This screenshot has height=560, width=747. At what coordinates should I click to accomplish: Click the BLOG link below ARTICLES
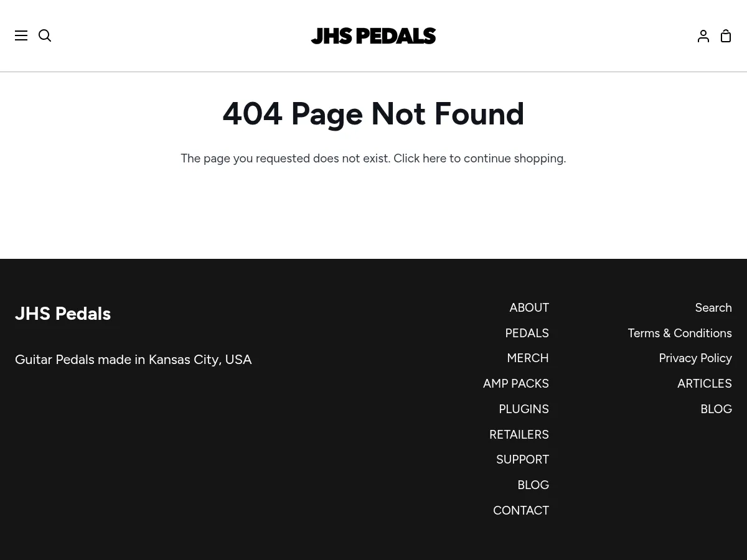click(716, 409)
